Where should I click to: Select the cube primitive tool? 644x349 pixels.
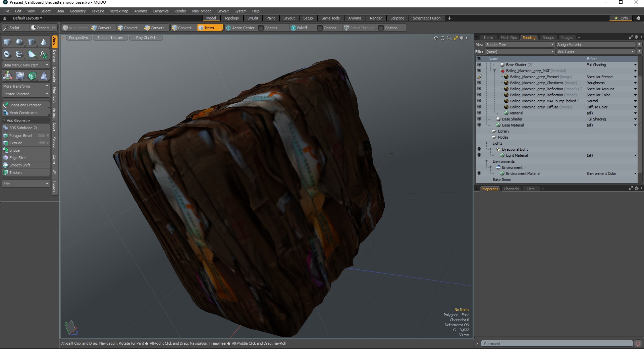tap(7, 42)
